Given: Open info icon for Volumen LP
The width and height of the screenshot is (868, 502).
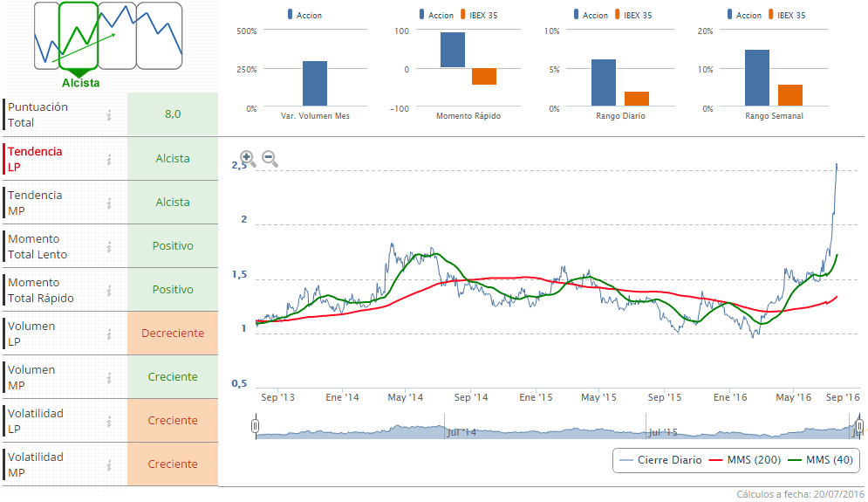Looking at the screenshot, I should click(x=109, y=334).
